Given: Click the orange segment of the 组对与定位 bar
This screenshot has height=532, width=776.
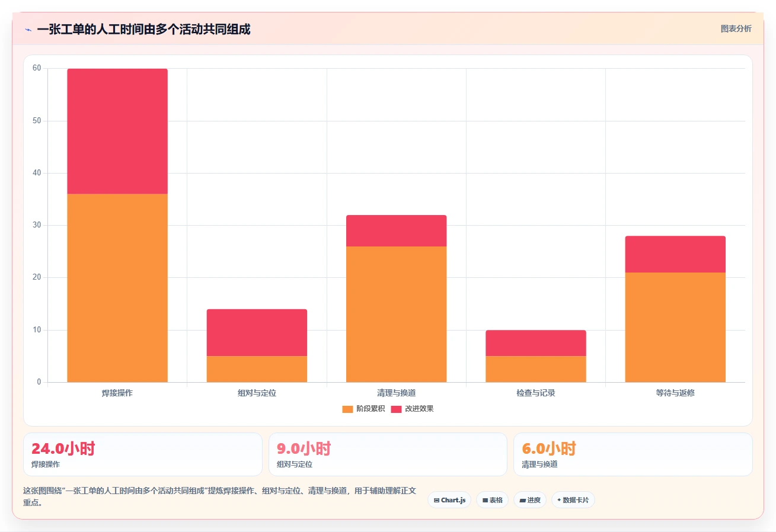Looking at the screenshot, I should (257, 369).
